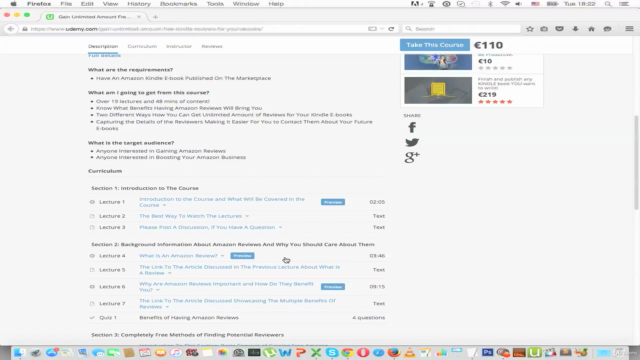Click the Spotlight search icon in menu bar
The height and width of the screenshot is (360, 640).
(x=608, y=4)
